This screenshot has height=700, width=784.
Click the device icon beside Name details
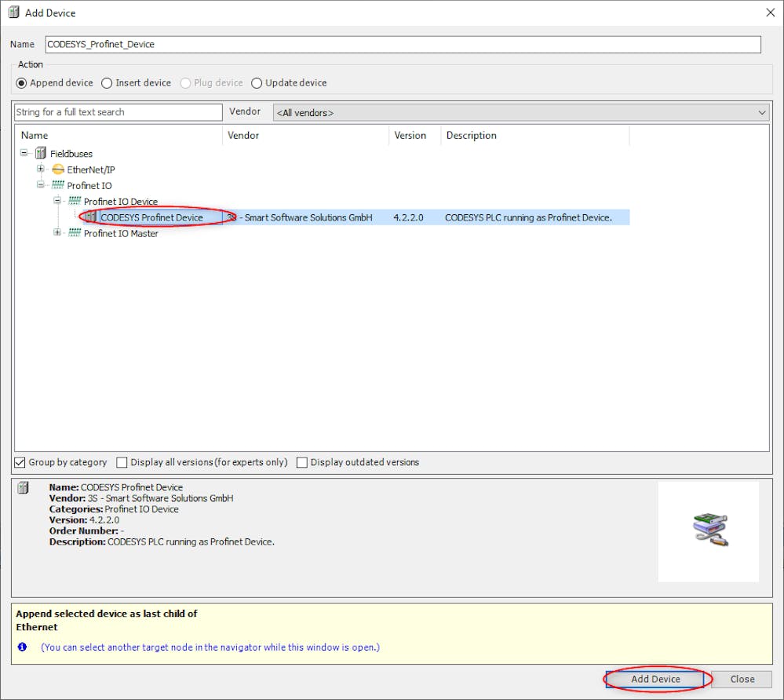pyautogui.click(x=23, y=487)
